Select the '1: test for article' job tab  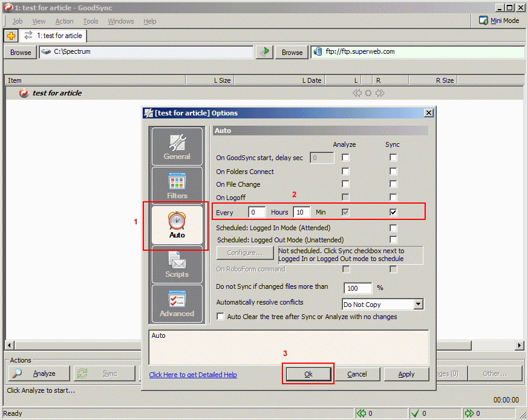[x=53, y=36]
